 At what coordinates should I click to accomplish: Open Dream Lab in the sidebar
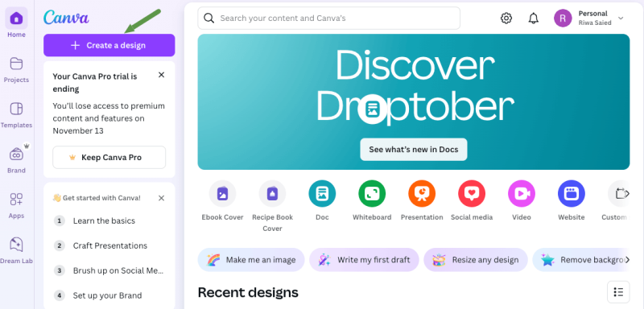16,250
